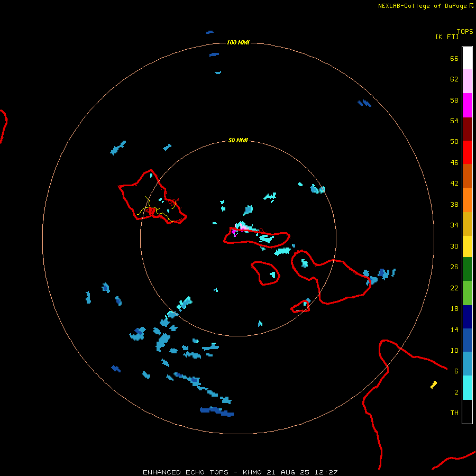Click the legend value 6
This screenshot has width=476, height=476.
(456, 371)
